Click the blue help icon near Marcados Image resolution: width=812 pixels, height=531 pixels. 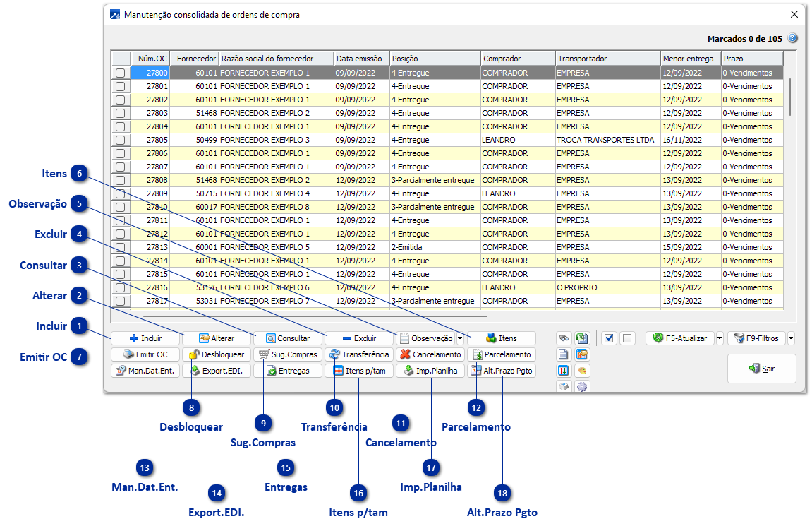point(793,39)
